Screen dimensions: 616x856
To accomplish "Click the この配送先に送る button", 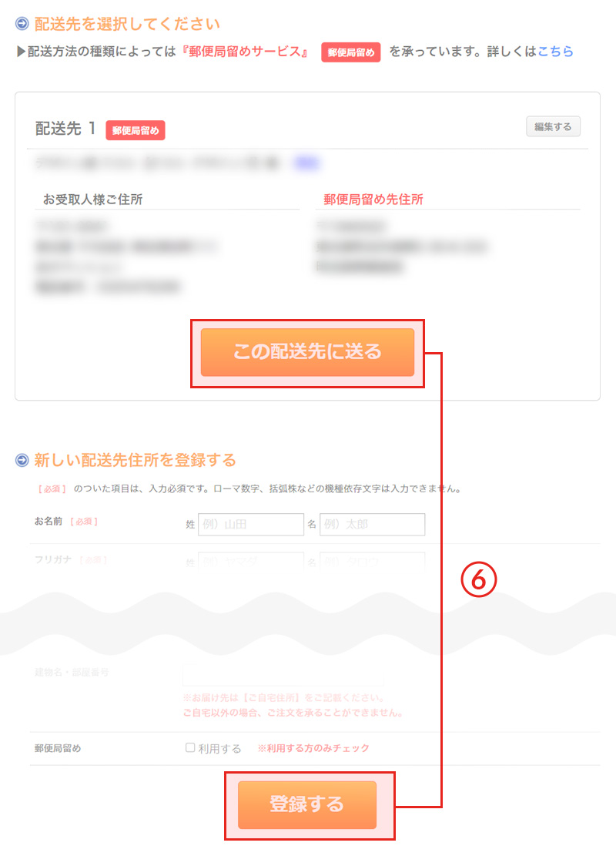I will tap(307, 352).
